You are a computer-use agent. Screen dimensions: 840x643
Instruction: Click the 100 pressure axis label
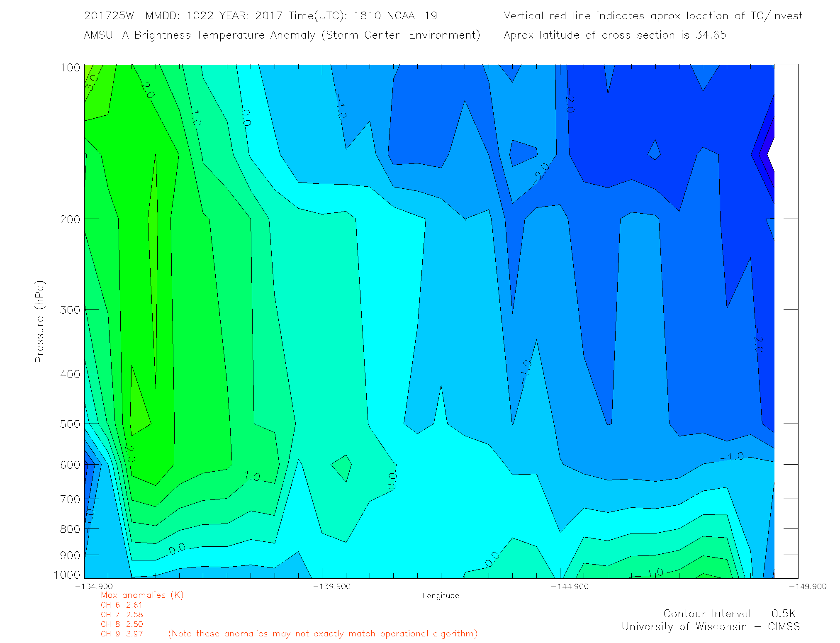point(70,68)
